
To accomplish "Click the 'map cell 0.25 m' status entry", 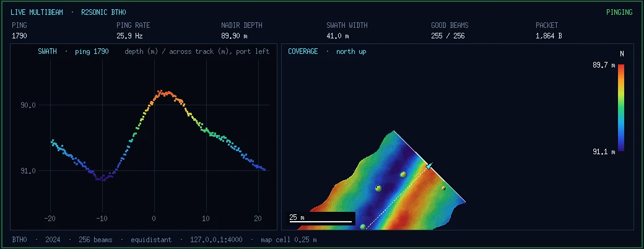I will point(289,240).
